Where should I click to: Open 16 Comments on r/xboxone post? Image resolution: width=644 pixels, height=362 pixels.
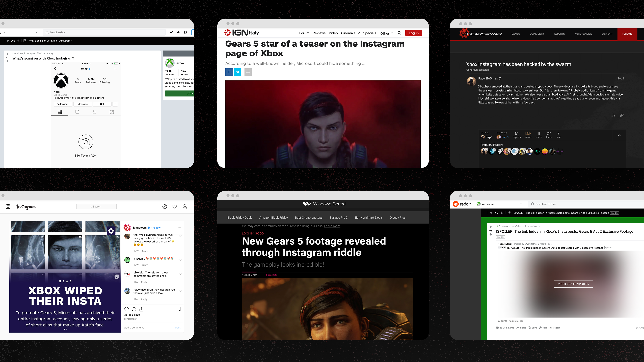click(505, 328)
